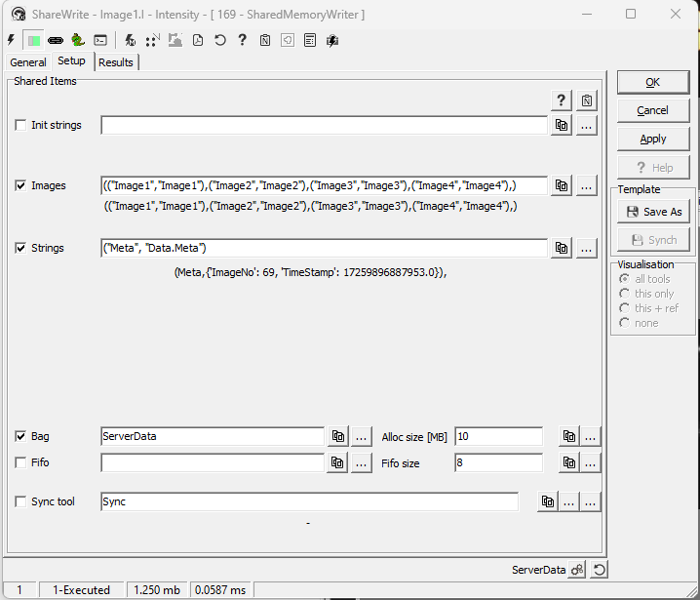Enable the Init strings checkbox
Viewport: 700px width, 600px height.
20,125
